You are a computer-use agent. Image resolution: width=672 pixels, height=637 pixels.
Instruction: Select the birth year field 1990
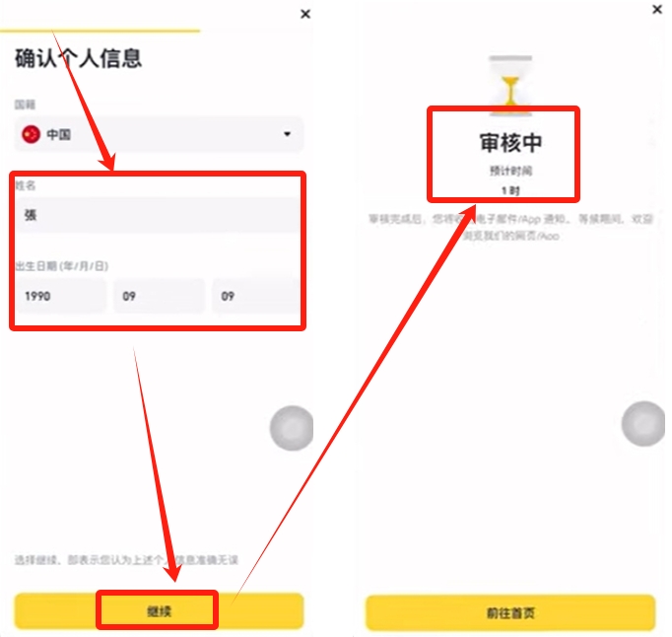(x=61, y=296)
